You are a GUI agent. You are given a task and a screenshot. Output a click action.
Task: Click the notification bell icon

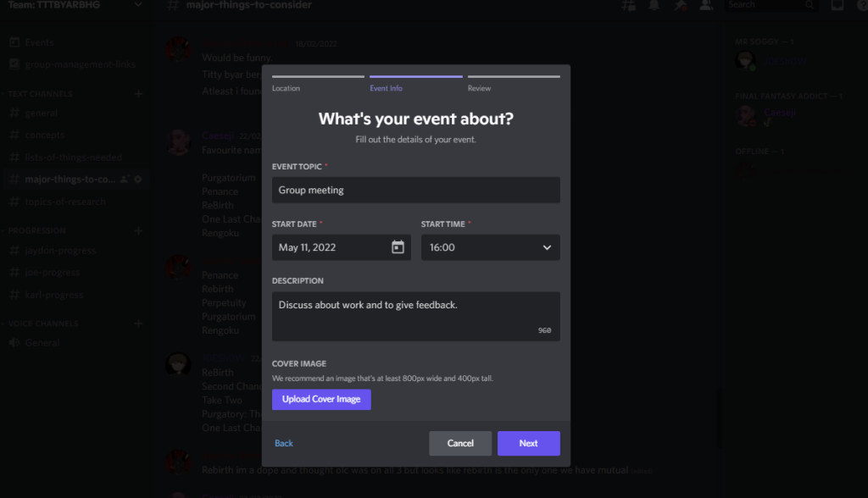click(654, 6)
